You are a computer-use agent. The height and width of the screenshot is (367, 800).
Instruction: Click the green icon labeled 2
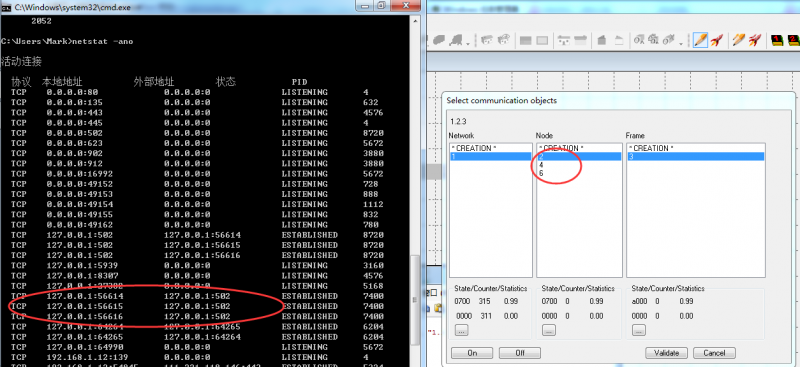793,40
